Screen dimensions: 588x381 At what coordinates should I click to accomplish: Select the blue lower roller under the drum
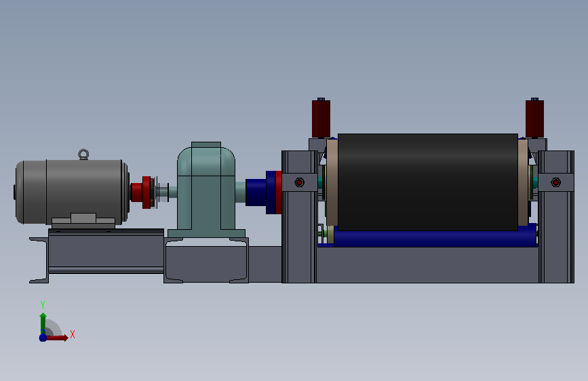point(435,239)
